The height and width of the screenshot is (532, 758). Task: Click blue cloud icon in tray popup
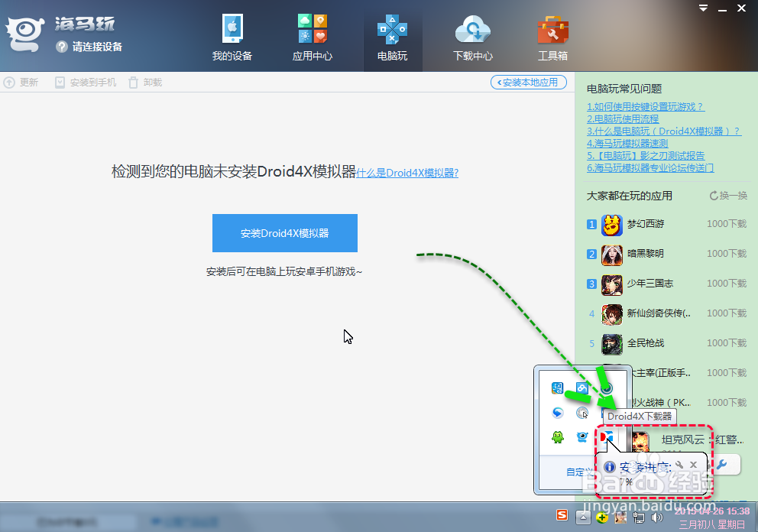582,388
